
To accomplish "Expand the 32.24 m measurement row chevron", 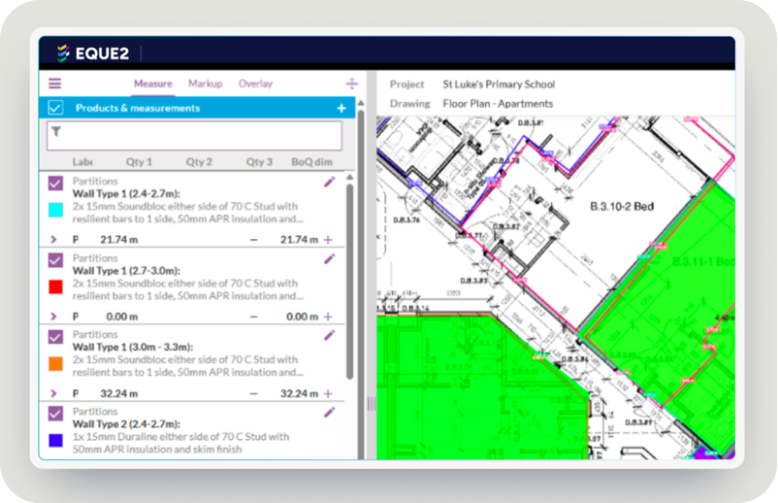I will tap(54, 393).
